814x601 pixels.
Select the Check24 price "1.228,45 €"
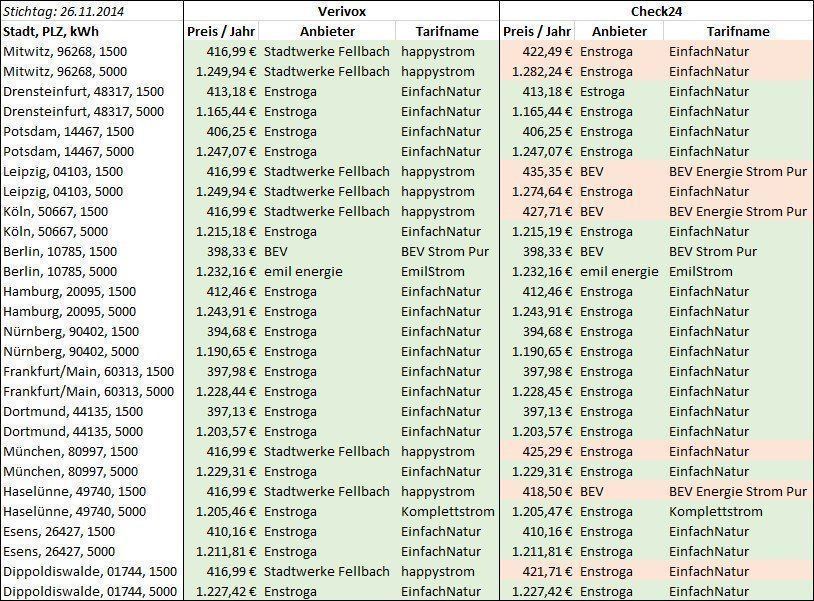point(542,391)
